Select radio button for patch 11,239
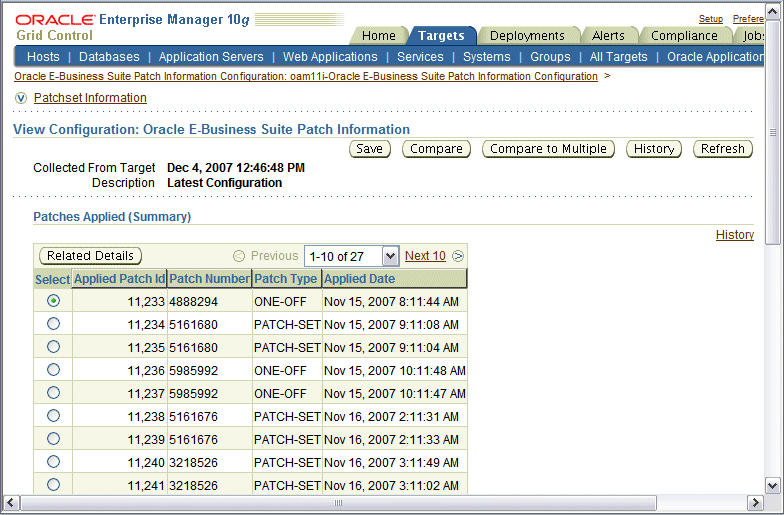The width and height of the screenshot is (784, 515). coord(53,438)
